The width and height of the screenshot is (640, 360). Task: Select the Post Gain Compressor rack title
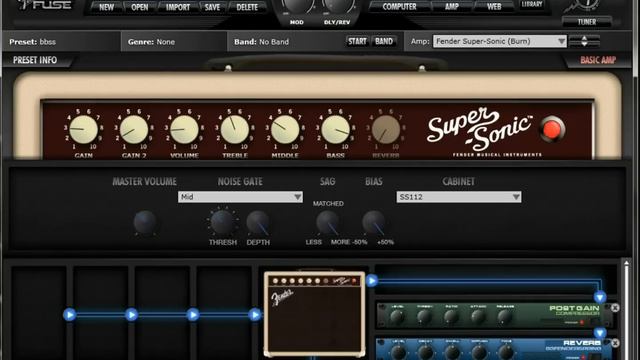(574, 310)
